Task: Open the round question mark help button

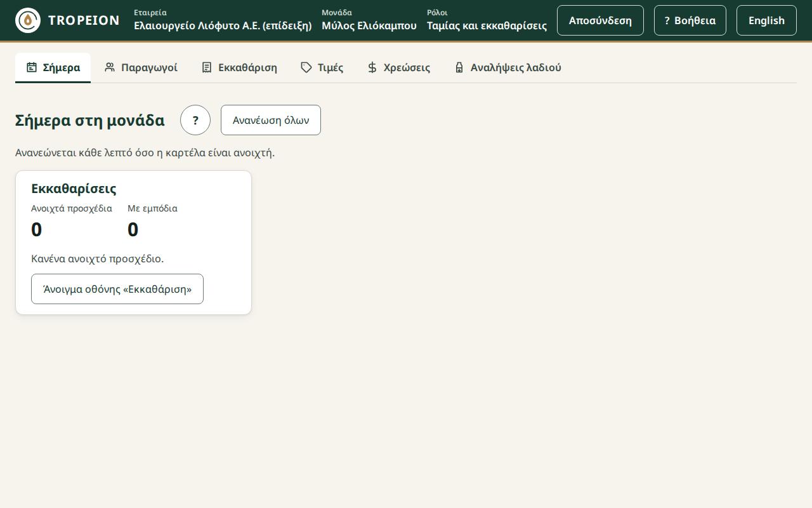Action: [195, 120]
